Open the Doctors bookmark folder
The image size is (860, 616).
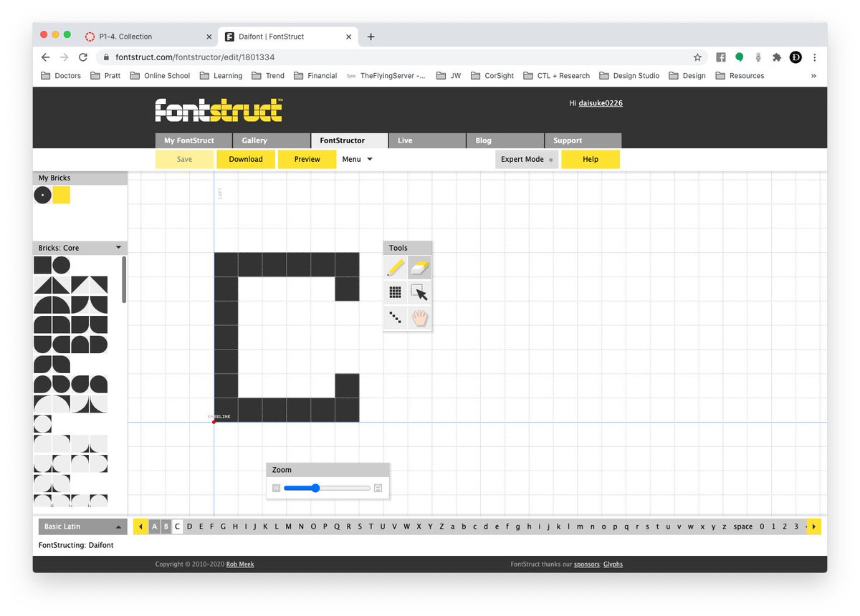[x=61, y=75]
